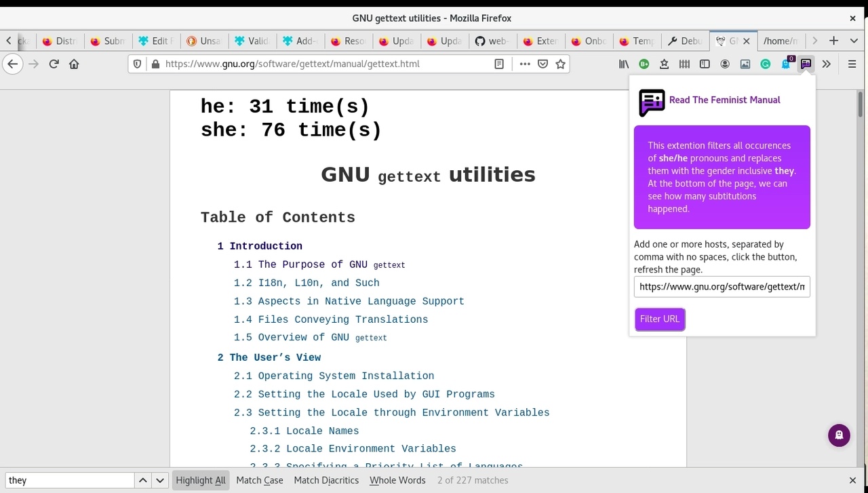This screenshot has height=493, width=868.
Task: Open Reader View from the address bar
Action: coord(498,64)
